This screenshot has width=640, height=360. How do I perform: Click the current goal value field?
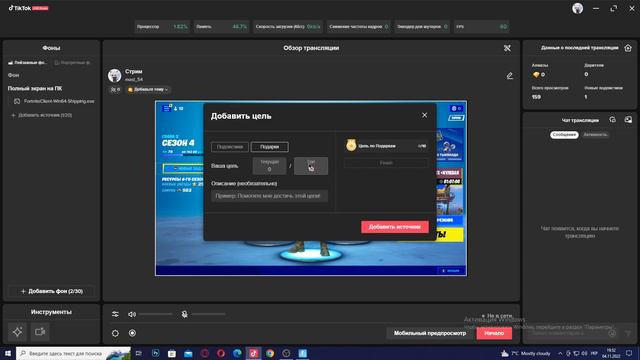(269, 166)
